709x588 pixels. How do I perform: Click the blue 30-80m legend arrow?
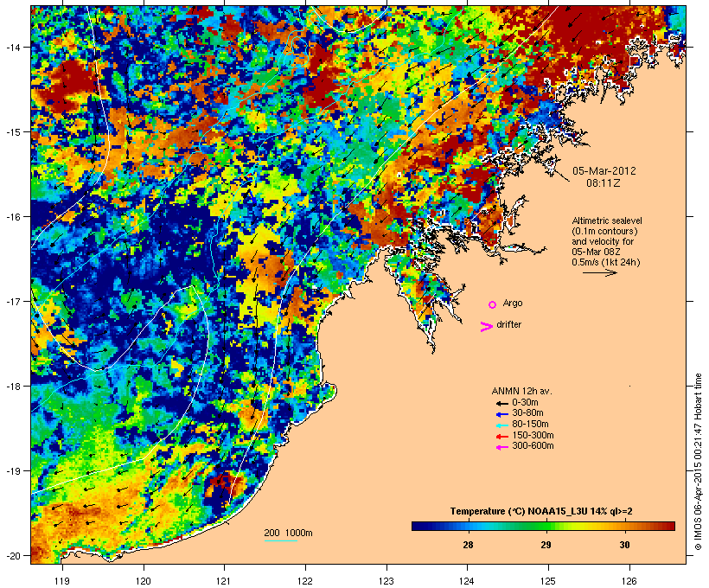[x=501, y=414]
